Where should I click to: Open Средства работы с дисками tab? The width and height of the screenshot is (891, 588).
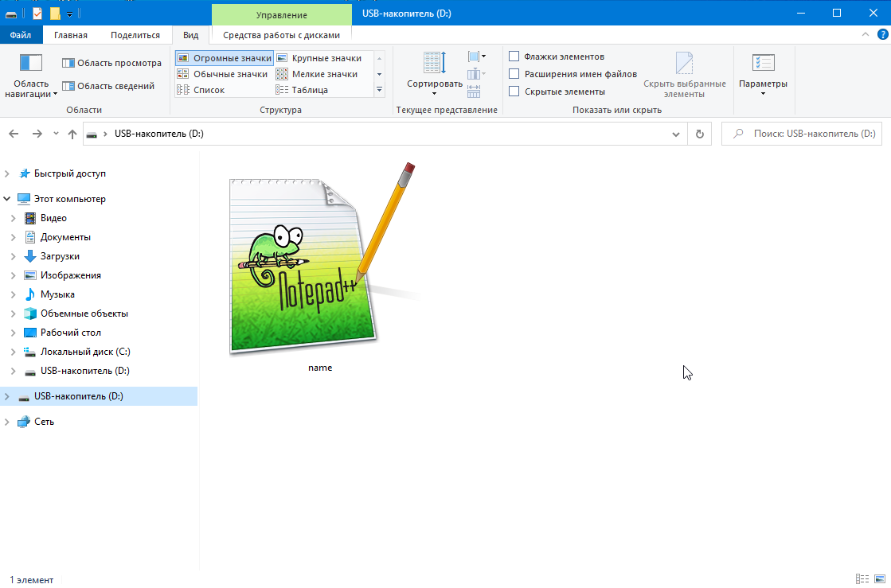281,35
